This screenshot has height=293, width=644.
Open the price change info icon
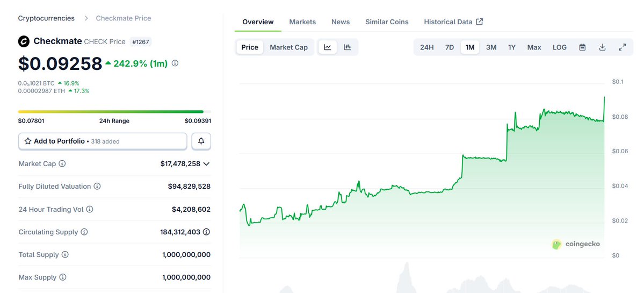[175, 63]
